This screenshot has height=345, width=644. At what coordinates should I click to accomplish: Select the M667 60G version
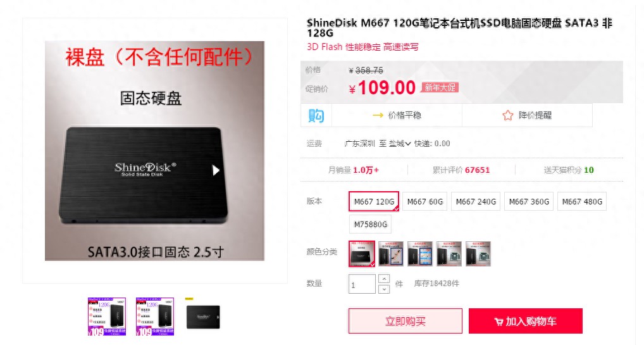click(x=424, y=201)
